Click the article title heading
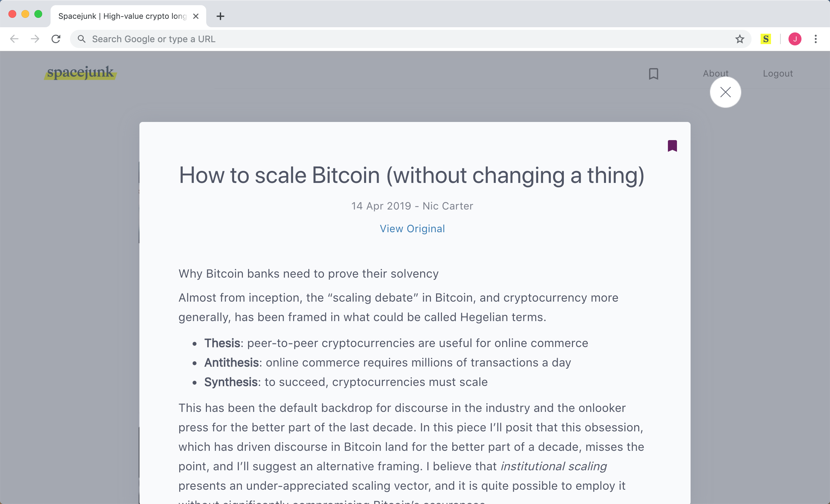The height and width of the screenshot is (504, 830). click(411, 175)
